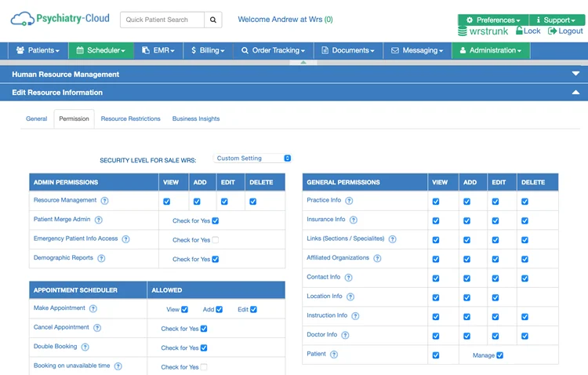Image resolution: width=588 pixels, height=375 pixels.
Task: Enable Emergency Patient Info Access checkbox
Action: tap(216, 240)
